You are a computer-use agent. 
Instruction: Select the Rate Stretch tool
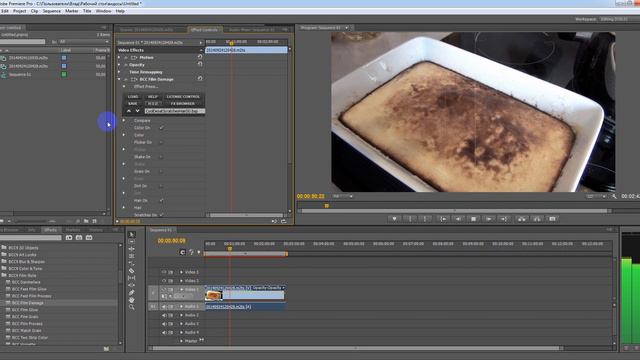point(131,263)
